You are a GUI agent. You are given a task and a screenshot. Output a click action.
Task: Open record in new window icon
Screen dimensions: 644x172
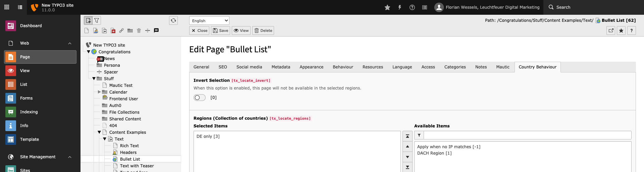pos(611,31)
